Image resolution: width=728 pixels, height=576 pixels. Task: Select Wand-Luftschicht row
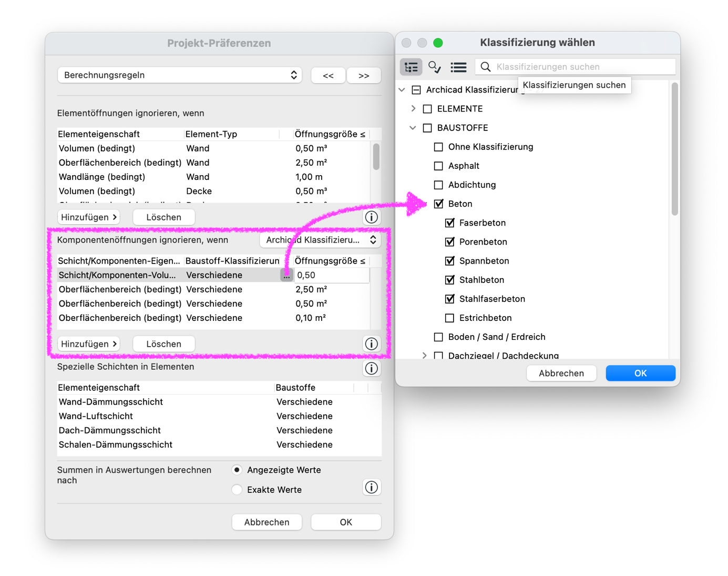[x=219, y=416]
